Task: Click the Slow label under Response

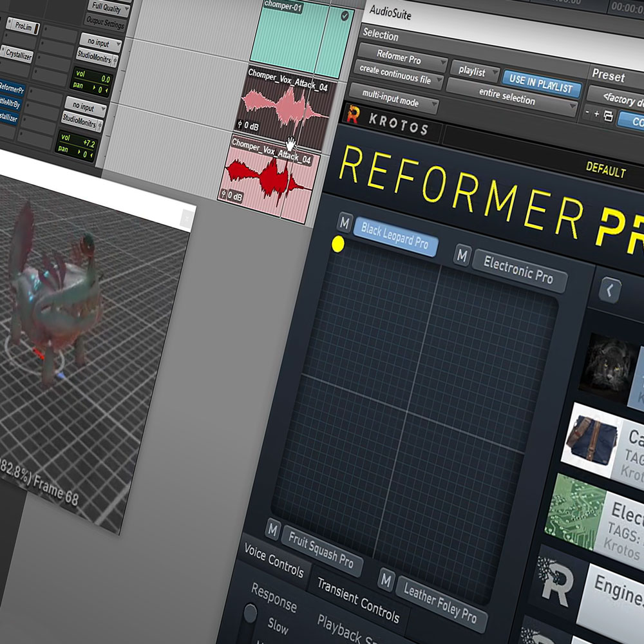Action: [x=278, y=627]
